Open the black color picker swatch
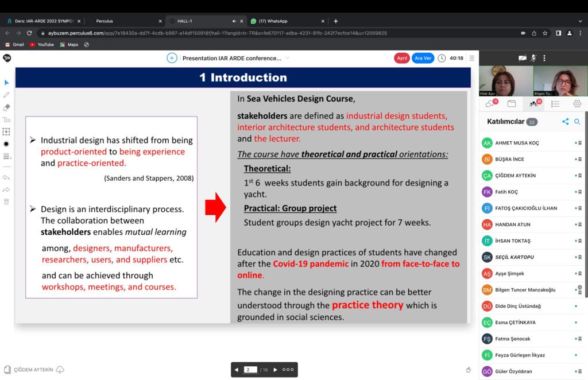The image size is (588, 380). tap(6, 144)
